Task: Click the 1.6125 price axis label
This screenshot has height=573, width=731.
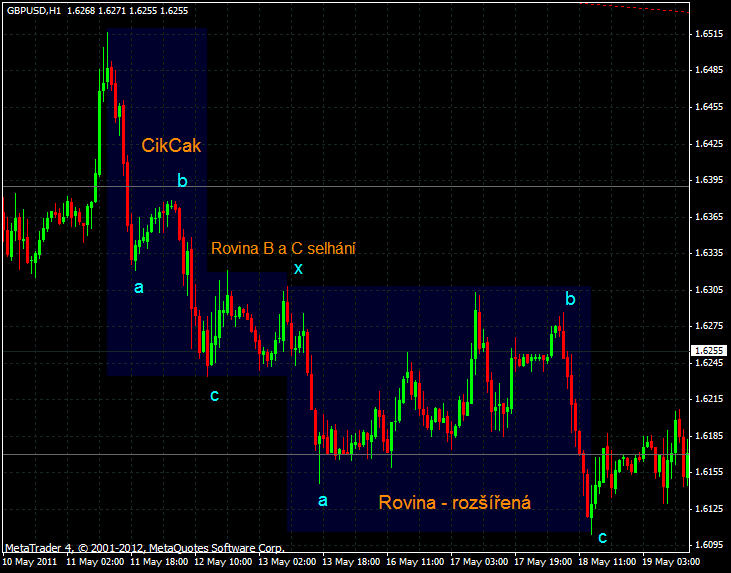Action: [709, 509]
